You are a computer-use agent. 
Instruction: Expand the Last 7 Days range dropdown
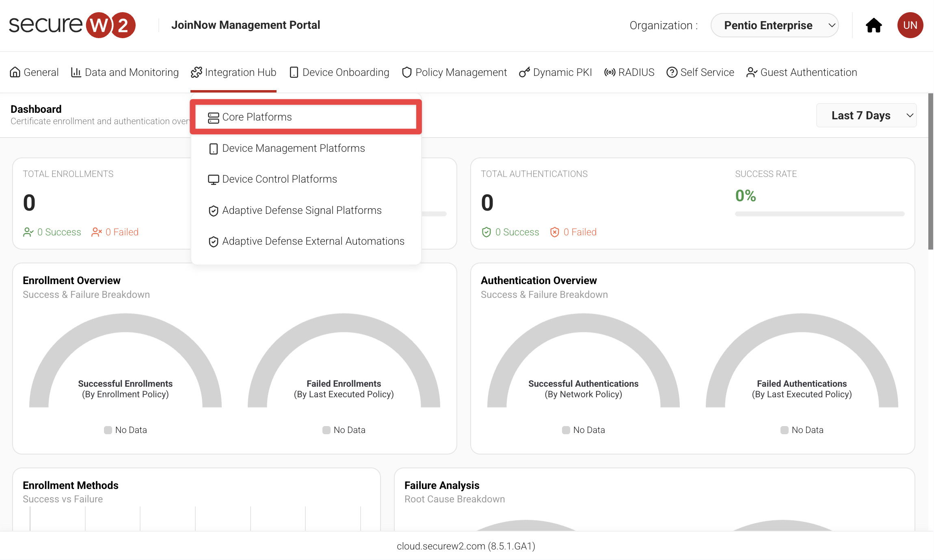tap(866, 115)
